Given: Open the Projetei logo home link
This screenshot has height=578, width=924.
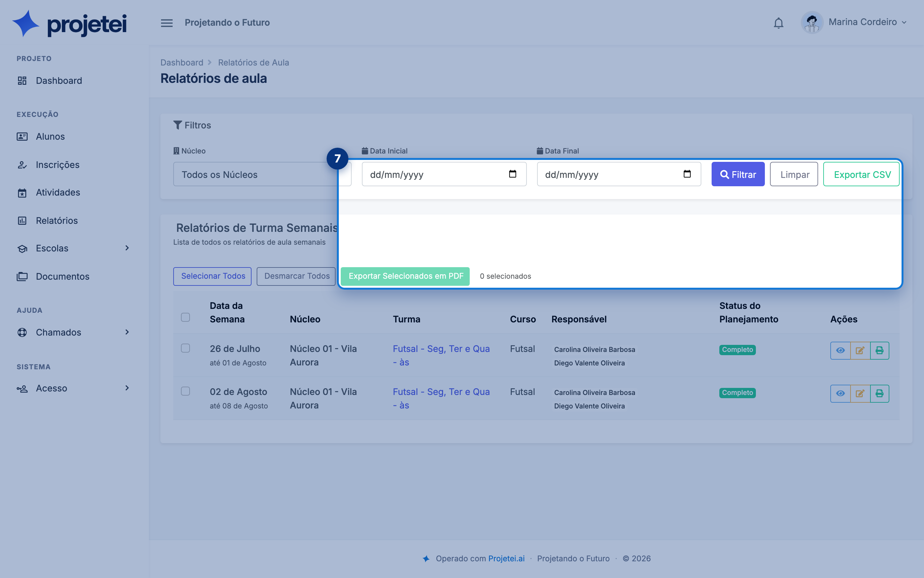Looking at the screenshot, I should [x=69, y=24].
